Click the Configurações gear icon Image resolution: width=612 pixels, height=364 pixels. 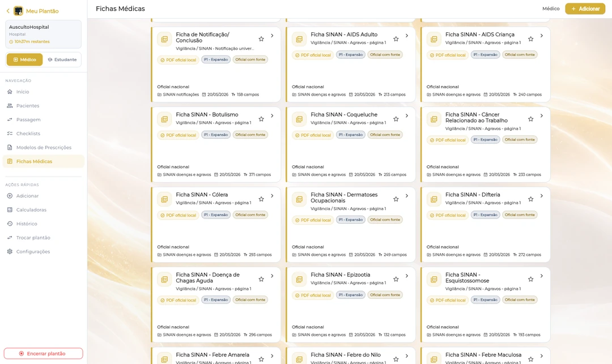pos(10,251)
